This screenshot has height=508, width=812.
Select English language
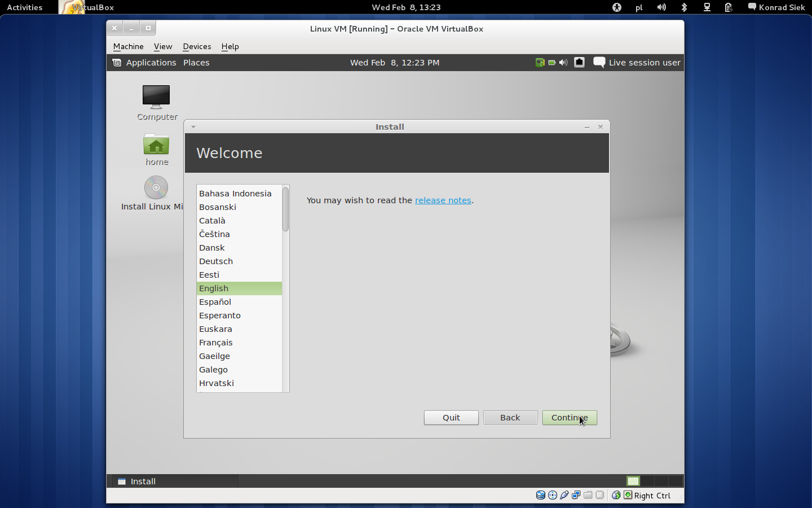(239, 288)
